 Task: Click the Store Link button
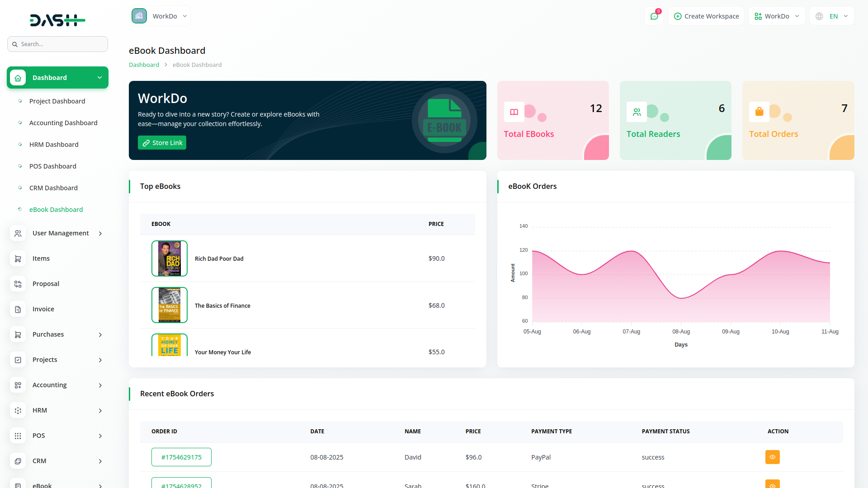162,143
